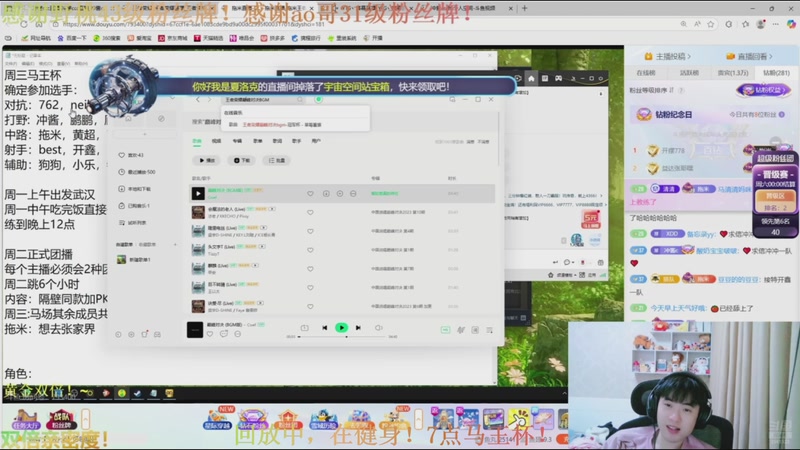This screenshot has width=800, height=450.
Task: Select the red search suggestion row
Action: tap(296, 124)
